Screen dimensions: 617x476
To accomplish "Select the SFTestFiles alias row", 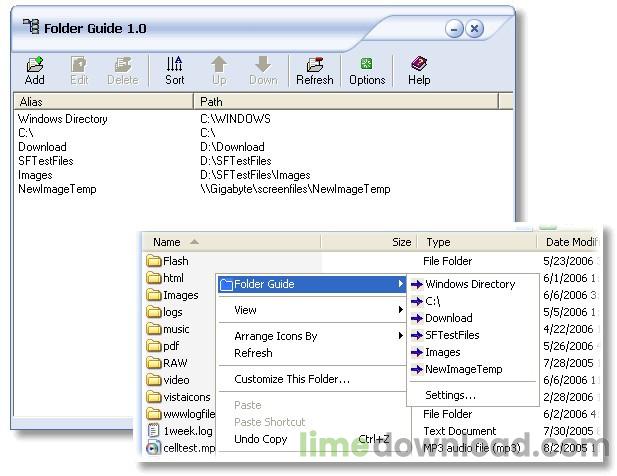I will coord(46,161).
